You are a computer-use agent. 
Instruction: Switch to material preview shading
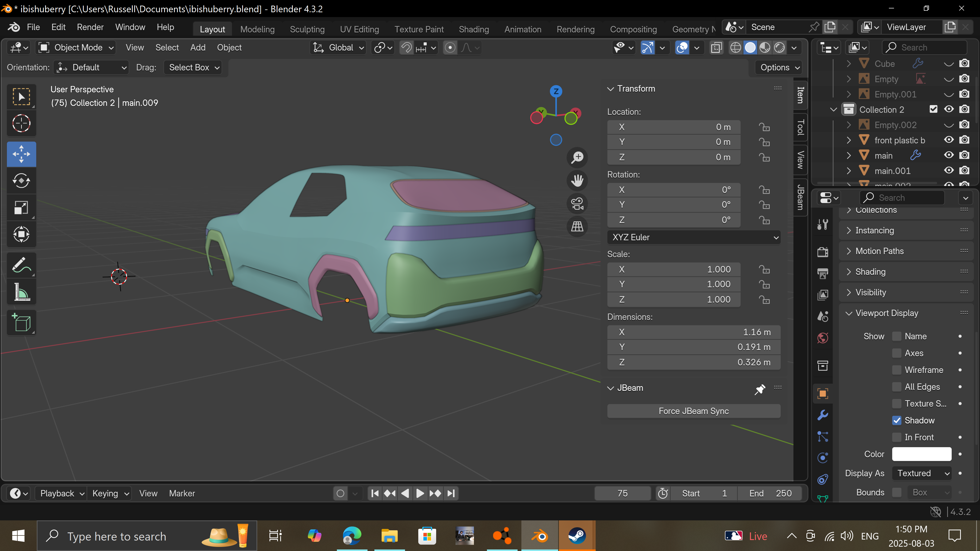pos(765,47)
